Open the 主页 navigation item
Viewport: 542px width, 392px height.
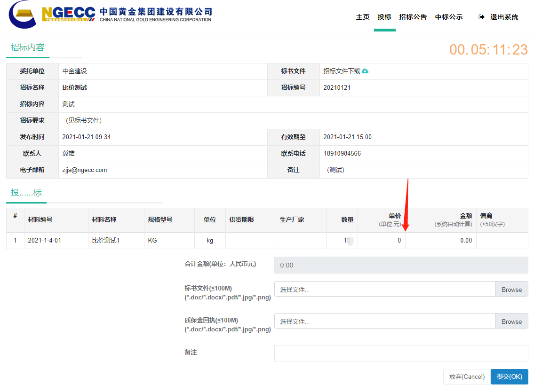point(363,17)
